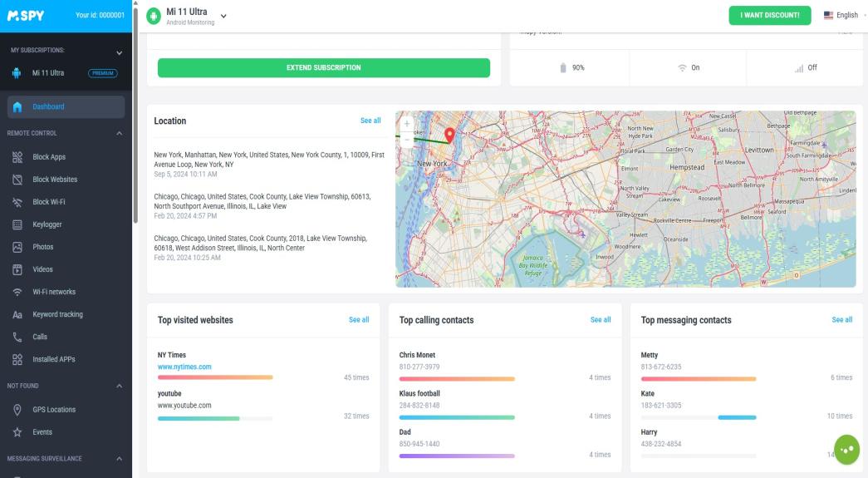Screen dimensions: 868x478
Task: Click the Keyword tracking Aa icon
Action: point(17,314)
